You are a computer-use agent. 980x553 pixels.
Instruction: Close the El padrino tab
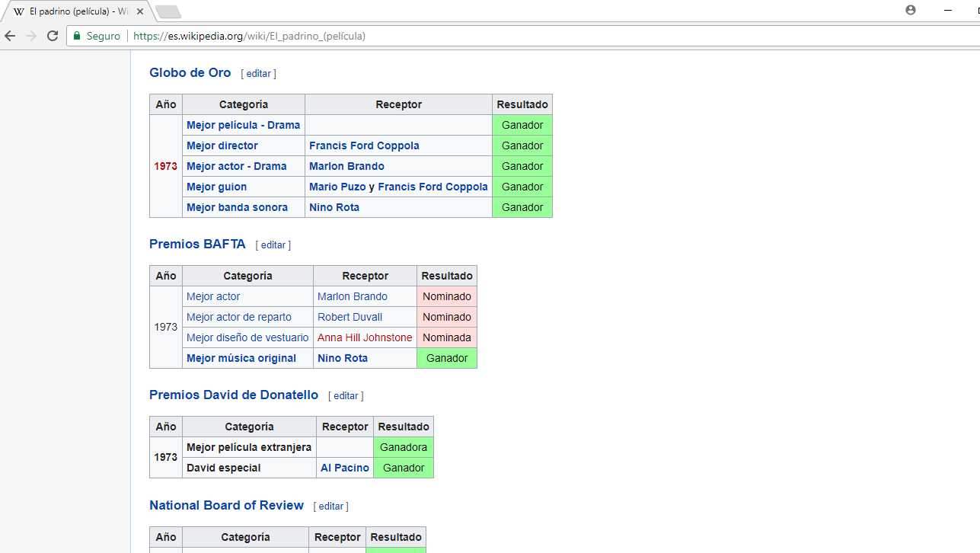click(140, 11)
